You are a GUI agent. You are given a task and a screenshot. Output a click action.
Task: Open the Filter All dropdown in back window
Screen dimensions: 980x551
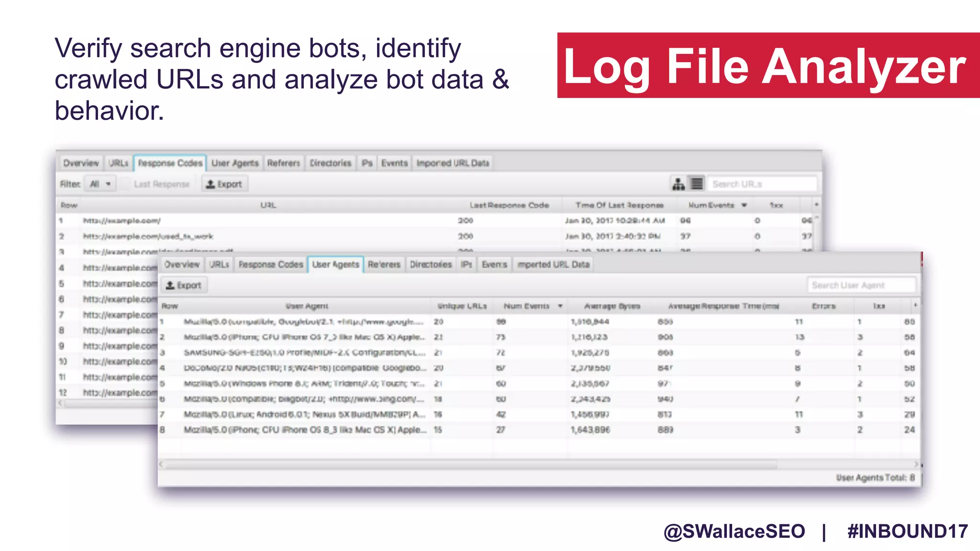(x=100, y=184)
